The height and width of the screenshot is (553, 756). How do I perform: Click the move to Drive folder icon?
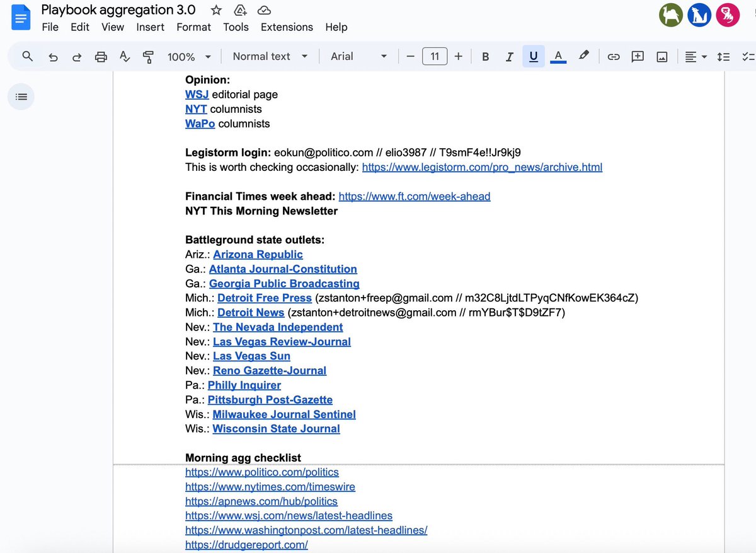coord(240,10)
